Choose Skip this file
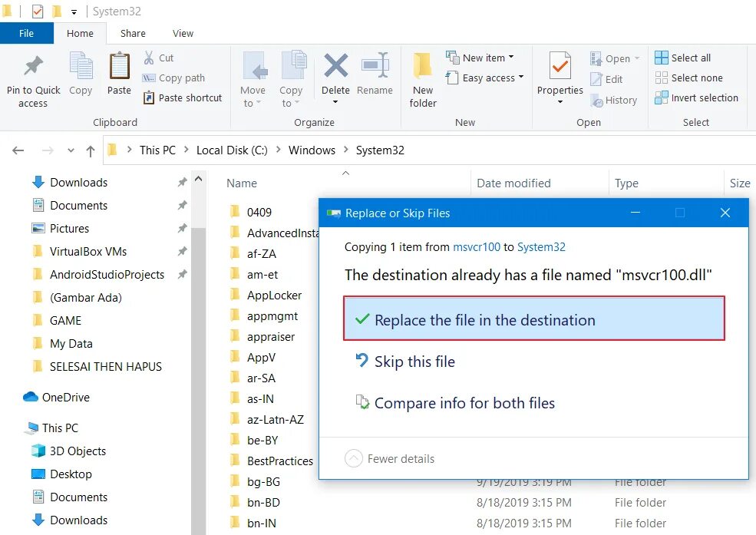 point(405,362)
